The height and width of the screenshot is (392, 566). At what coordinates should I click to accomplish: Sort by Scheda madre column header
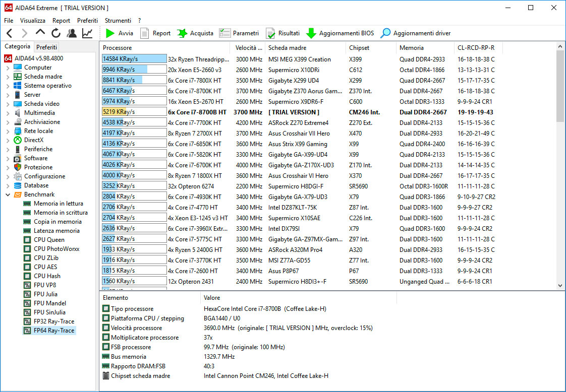306,47
